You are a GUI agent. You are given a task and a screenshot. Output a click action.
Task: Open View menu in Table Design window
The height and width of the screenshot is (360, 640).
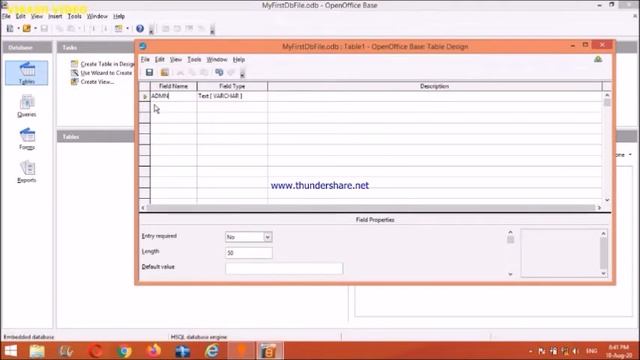point(176,60)
